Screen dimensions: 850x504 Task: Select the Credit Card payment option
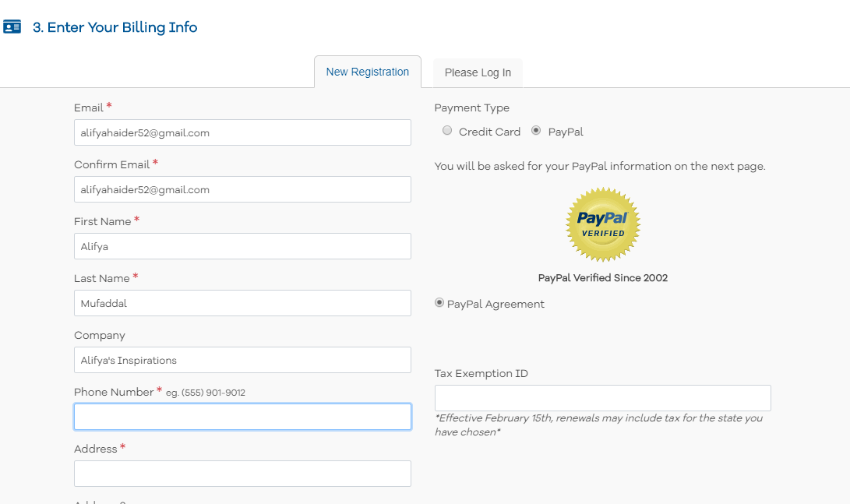[x=447, y=131]
